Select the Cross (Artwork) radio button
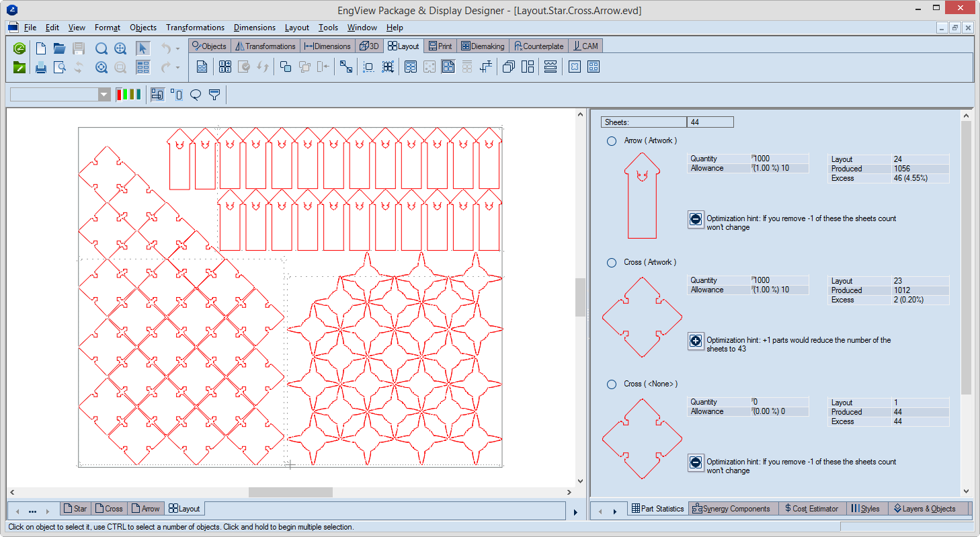Screen dimensions: 980x537 point(612,263)
